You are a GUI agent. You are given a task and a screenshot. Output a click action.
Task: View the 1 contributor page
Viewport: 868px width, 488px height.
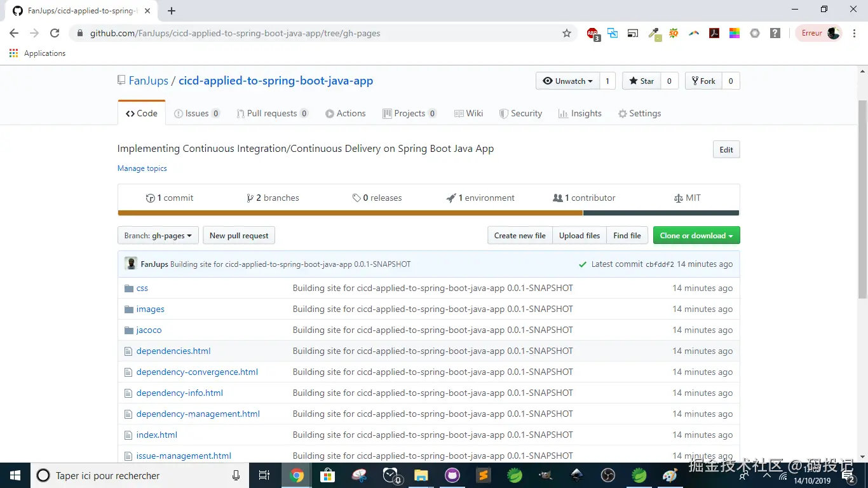[584, 198]
